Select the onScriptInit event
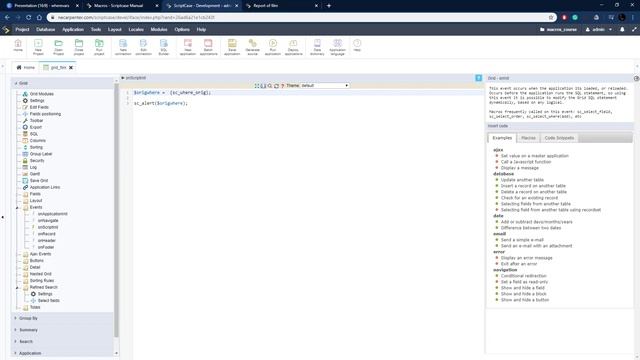This screenshot has width=640, height=360. tap(48, 227)
